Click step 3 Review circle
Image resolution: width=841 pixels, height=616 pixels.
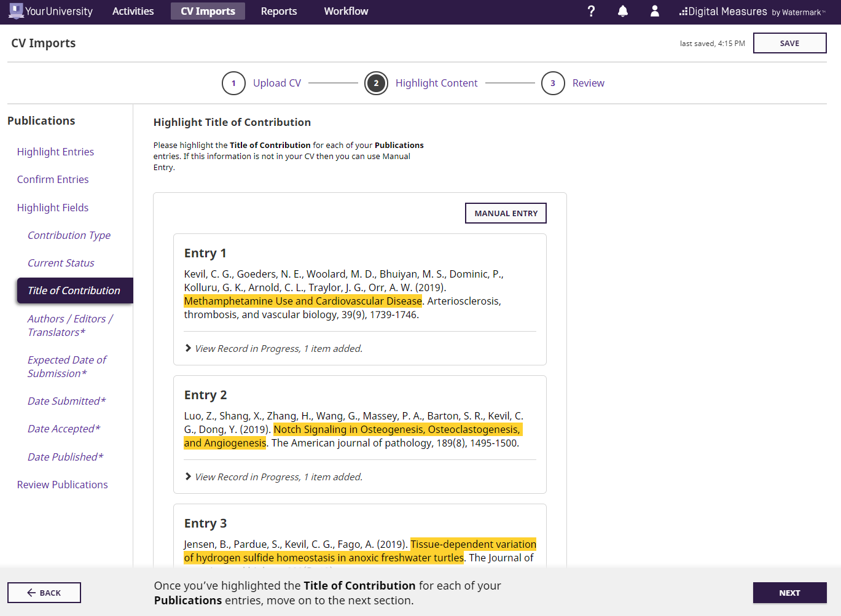553,84
